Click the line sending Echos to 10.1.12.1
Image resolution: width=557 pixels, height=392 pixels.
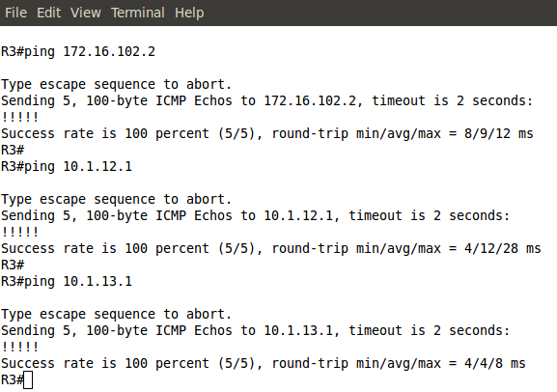point(255,215)
